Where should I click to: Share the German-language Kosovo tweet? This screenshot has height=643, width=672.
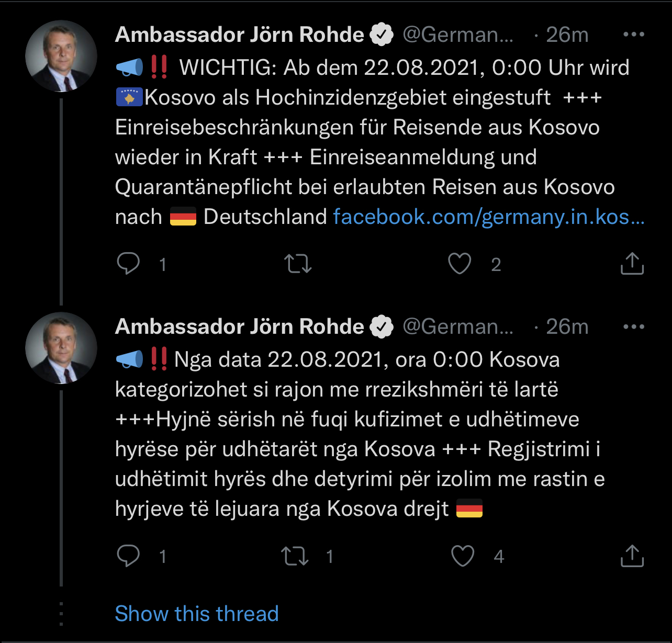pyautogui.click(x=632, y=264)
